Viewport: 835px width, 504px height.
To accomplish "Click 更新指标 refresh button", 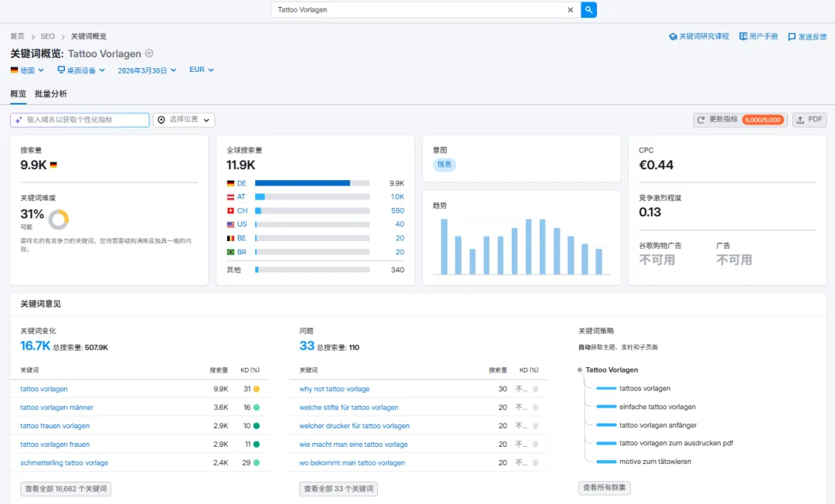I will pos(740,120).
